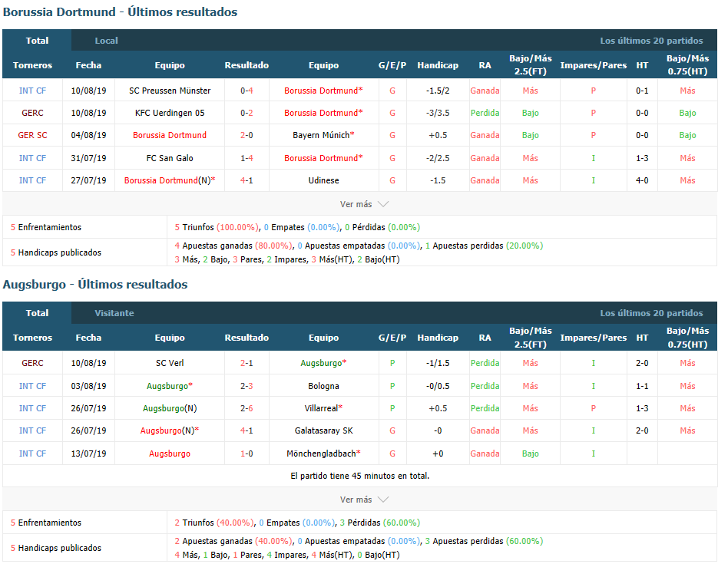Switch to the Local tab
This screenshot has width=728, height=564.
pyautogui.click(x=106, y=41)
